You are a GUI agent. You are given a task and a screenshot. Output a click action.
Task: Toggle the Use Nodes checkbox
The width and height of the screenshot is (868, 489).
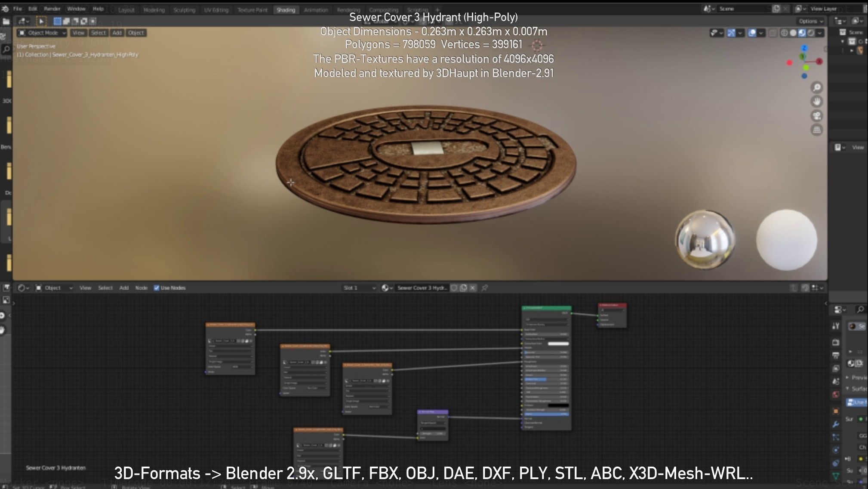(x=157, y=288)
